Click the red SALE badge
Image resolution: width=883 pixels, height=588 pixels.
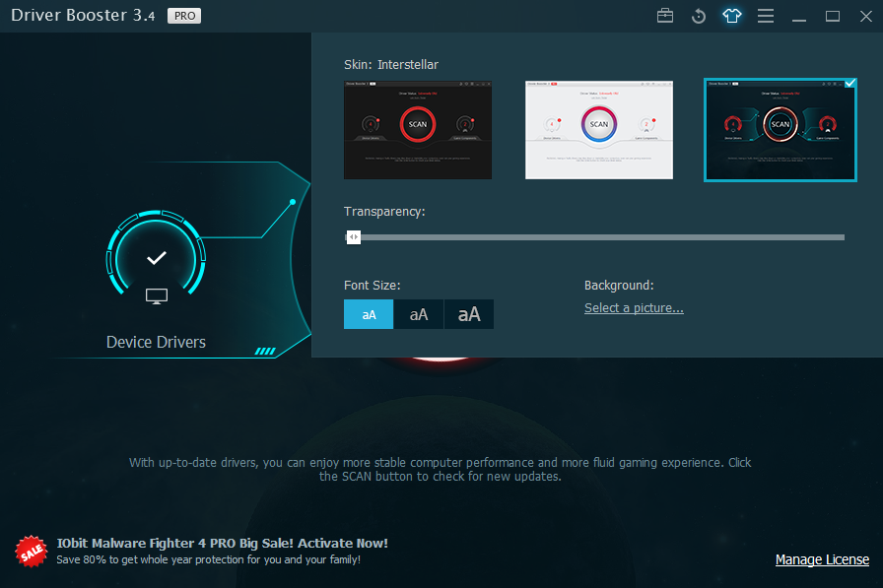click(x=31, y=552)
